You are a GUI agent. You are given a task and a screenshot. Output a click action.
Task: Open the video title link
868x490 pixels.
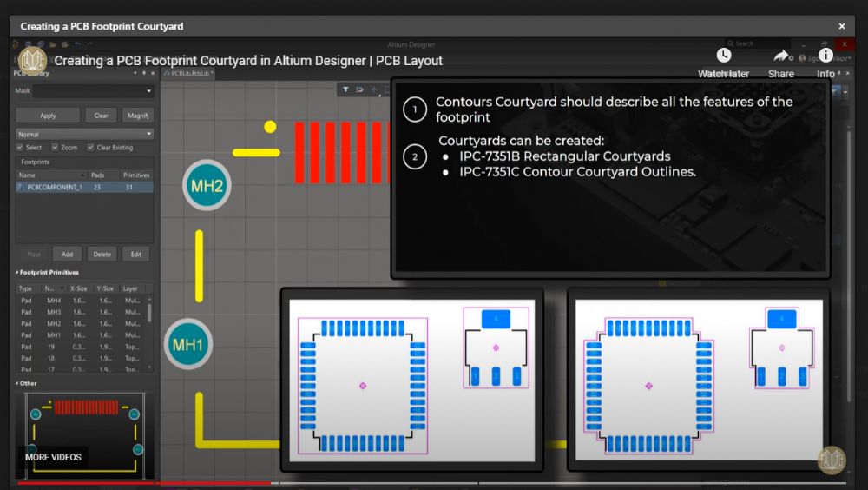248,61
